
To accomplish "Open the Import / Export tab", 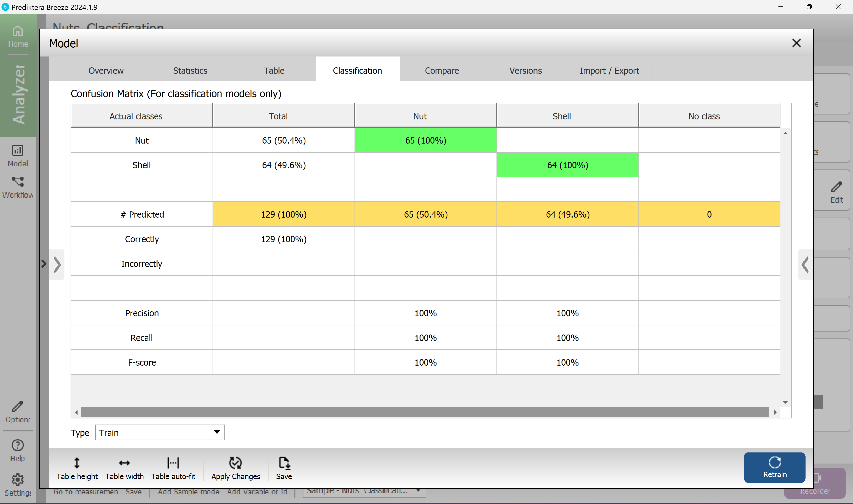I will (609, 71).
